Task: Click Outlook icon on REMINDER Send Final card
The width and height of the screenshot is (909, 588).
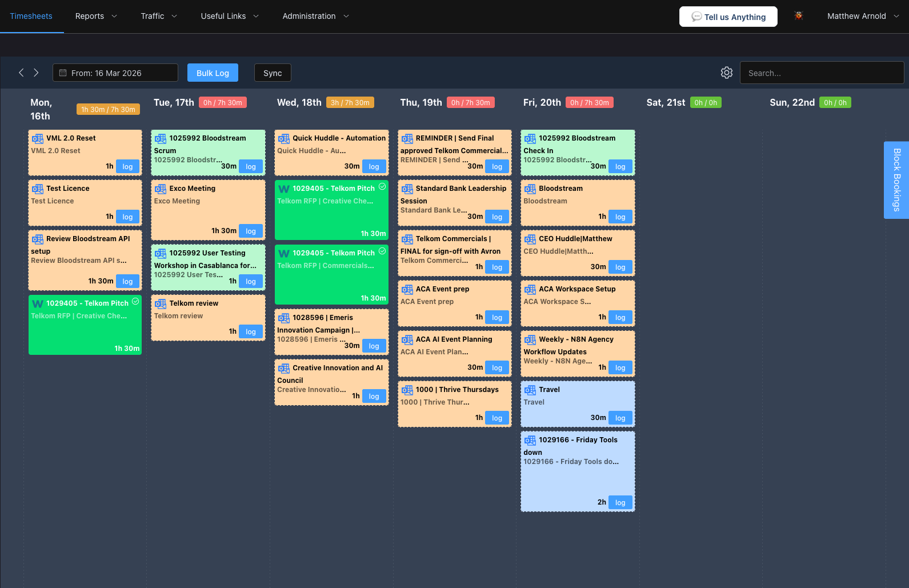Action: click(407, 138)
